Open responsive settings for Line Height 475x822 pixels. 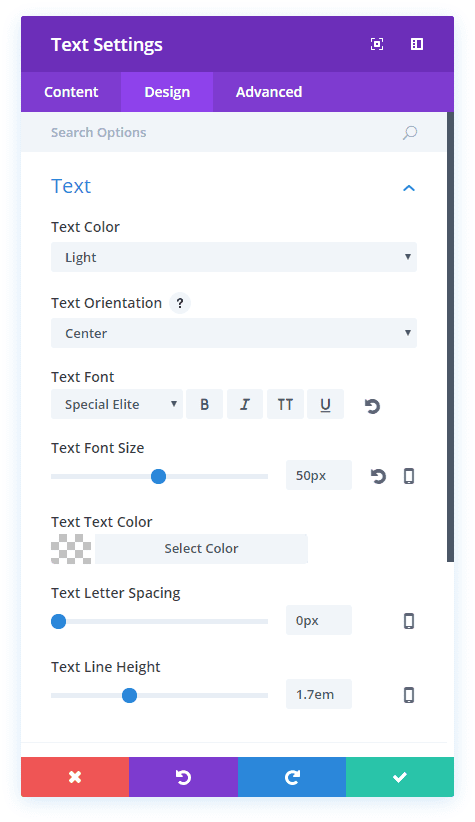(409, 695)
